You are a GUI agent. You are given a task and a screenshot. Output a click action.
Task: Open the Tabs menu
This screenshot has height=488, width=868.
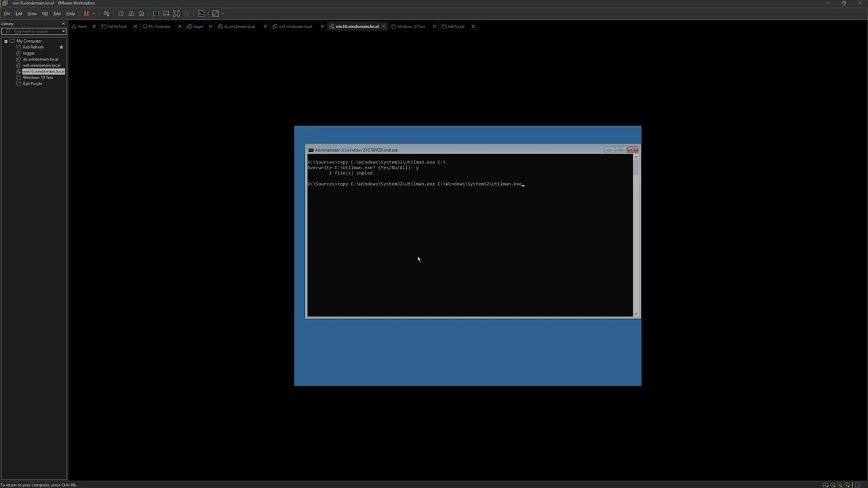(57, 14)
